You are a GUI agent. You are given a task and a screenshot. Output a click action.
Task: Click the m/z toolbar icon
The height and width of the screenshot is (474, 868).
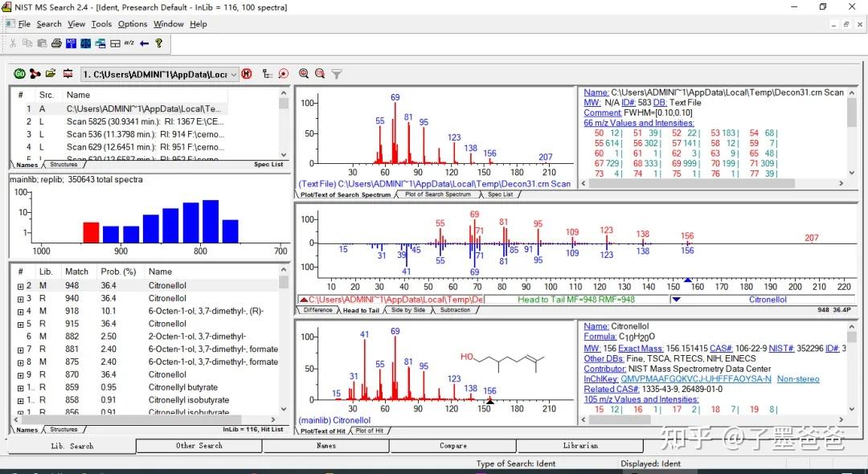(x=129, y=43)
